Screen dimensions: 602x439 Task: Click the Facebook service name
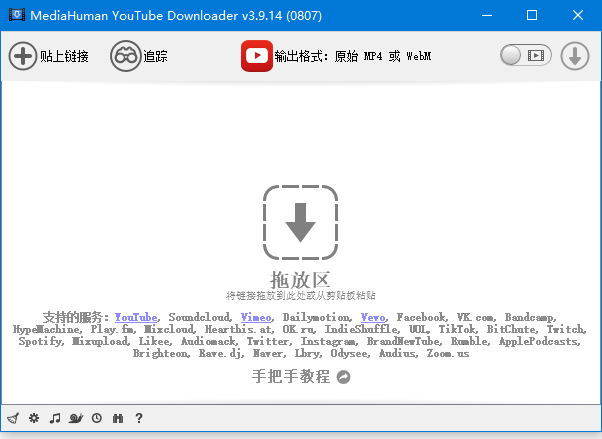[x=421, y=317]
